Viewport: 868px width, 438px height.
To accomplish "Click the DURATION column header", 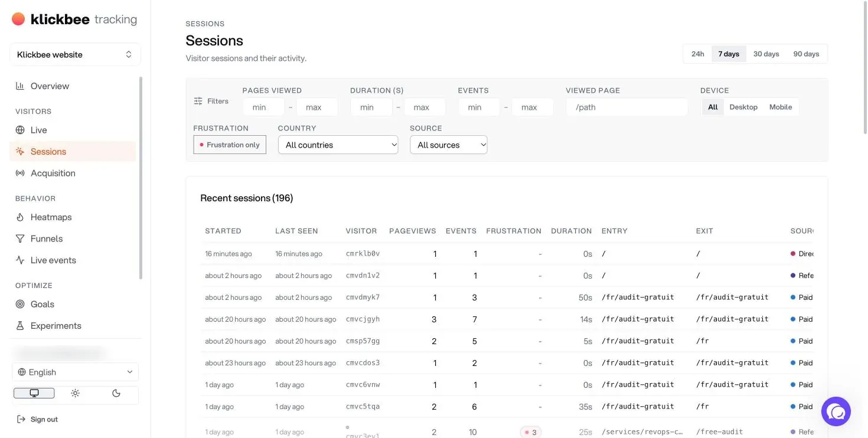I will pos(572,231).
